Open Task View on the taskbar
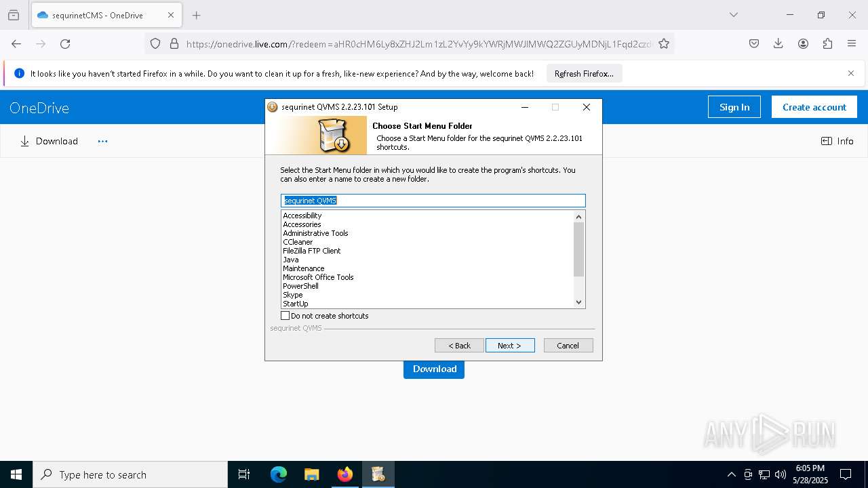Image resolution: width=868 pixels, height=488 pixels. [244, 474]
